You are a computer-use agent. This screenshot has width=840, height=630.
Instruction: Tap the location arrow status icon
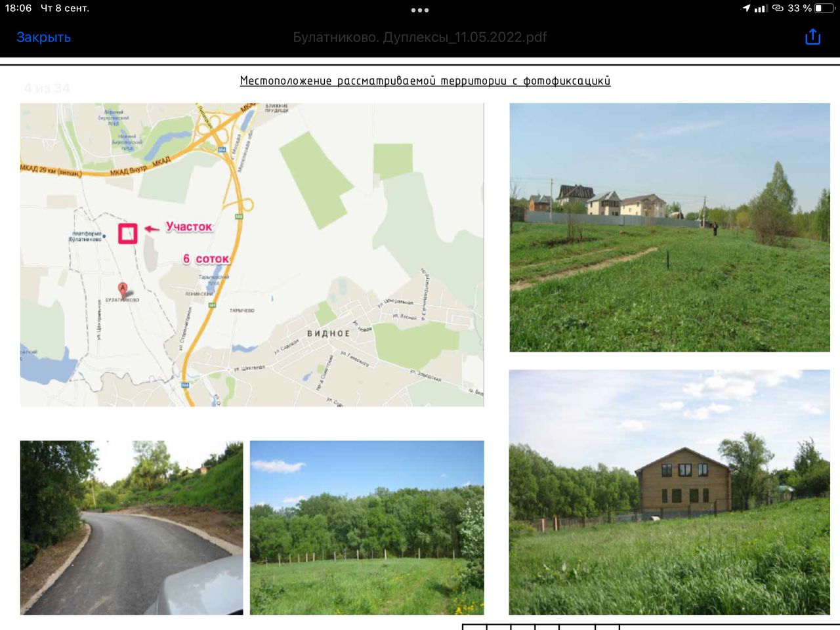point(746,9)
